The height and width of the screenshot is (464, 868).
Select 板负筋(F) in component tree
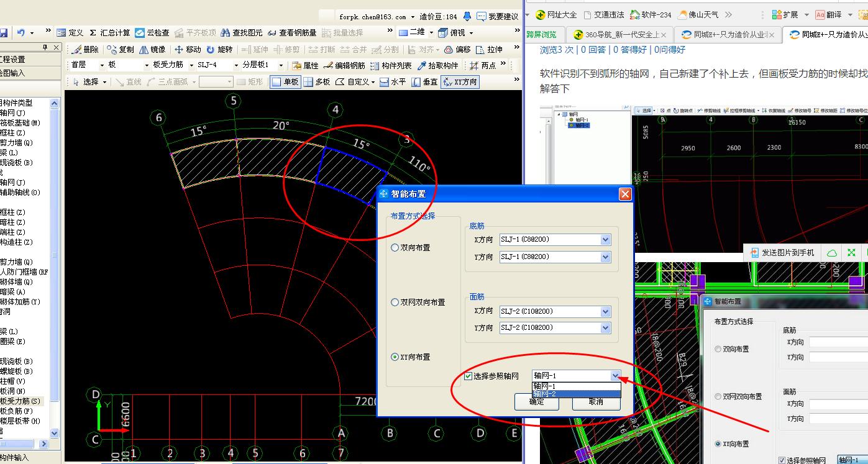[17, 411]
